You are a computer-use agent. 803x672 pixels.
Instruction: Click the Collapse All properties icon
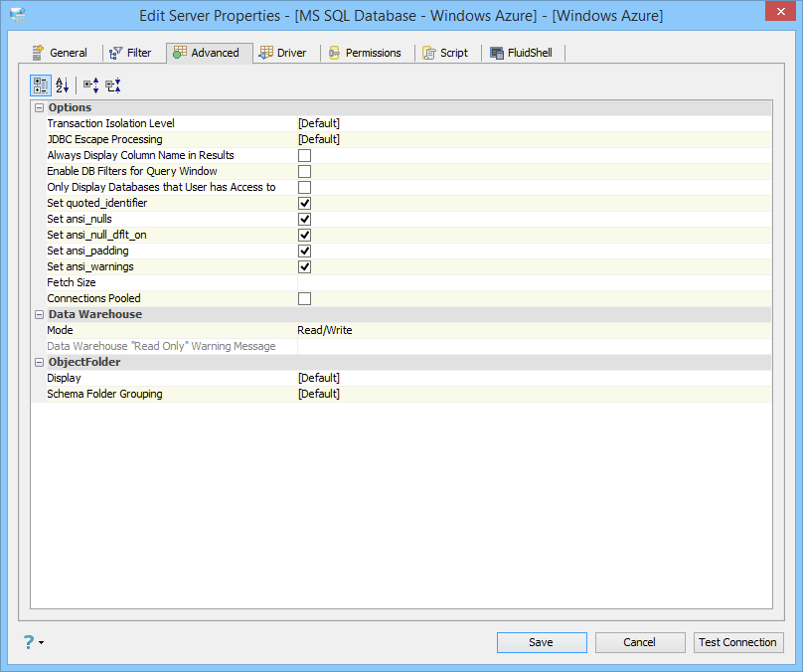[x=113, y=85]
